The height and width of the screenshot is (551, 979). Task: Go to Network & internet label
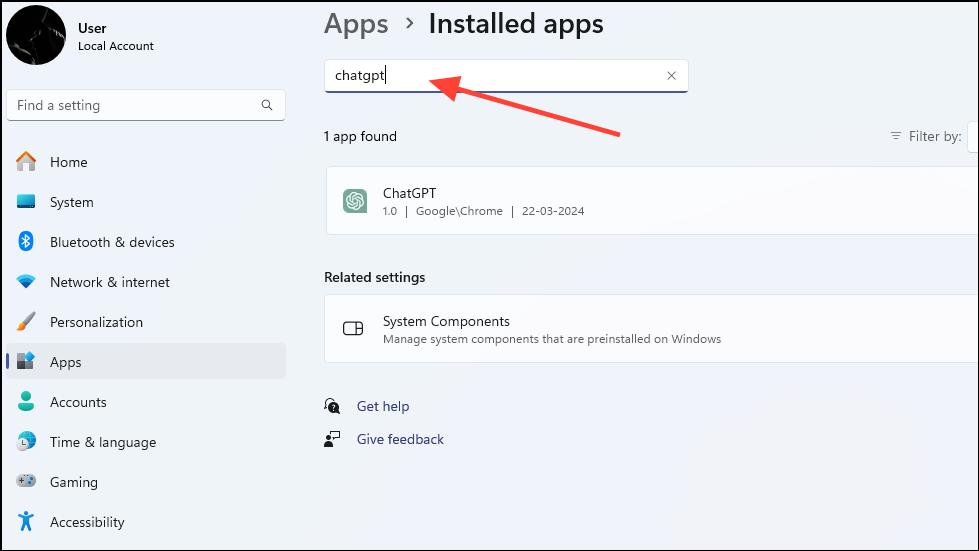click(110, 282)
